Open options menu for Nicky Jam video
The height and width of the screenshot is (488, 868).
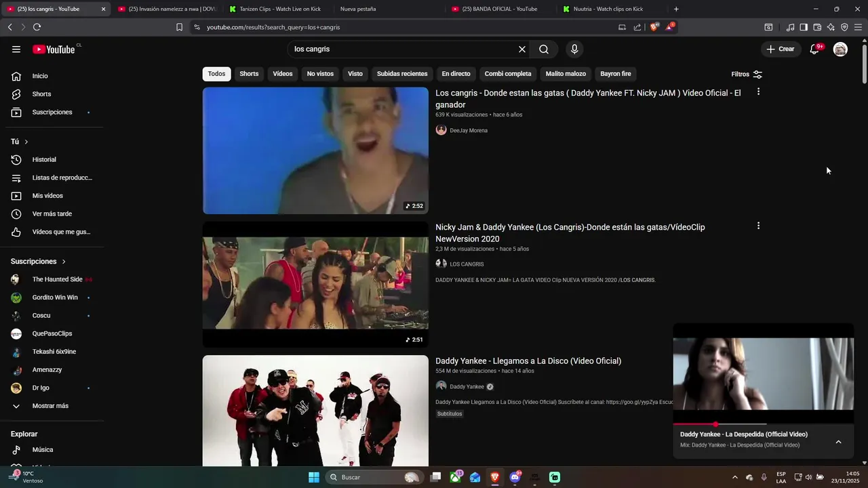coord(758,226)
